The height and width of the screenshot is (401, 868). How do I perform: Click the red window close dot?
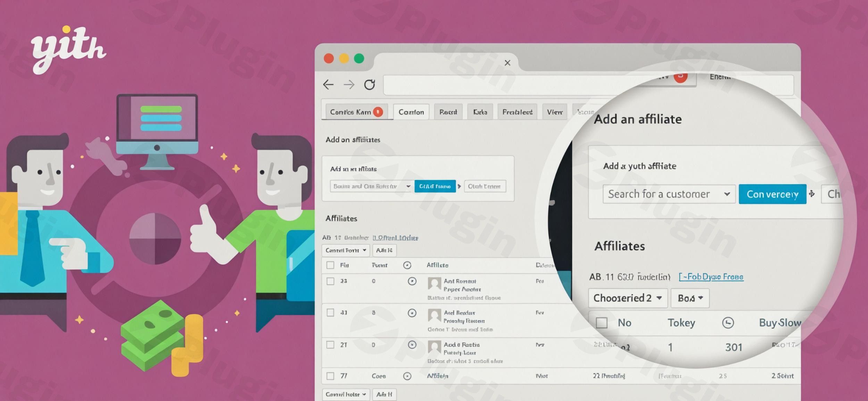point(329,58)
